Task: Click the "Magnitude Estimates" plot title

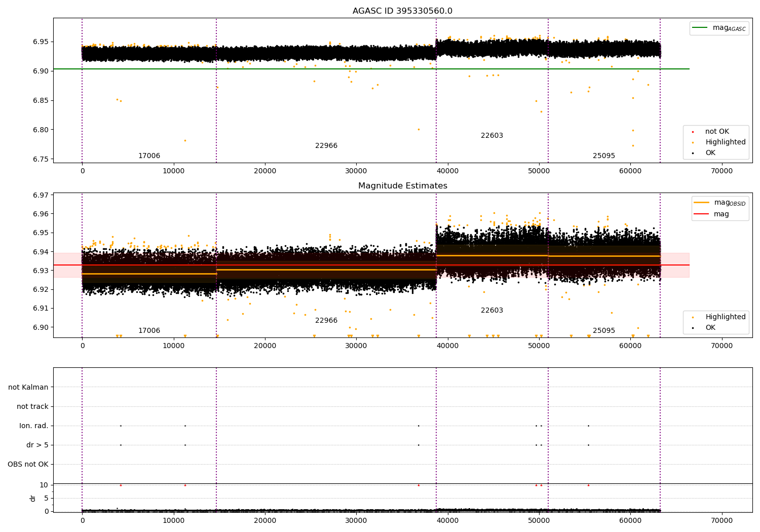Action: coord(402,186)
